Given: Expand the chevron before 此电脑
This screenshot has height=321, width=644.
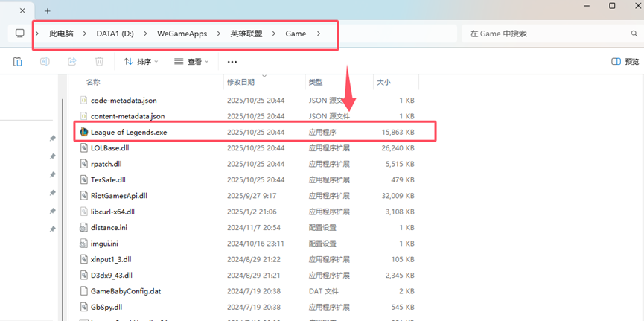Looking at the screenshot, I should pos(37,34).
